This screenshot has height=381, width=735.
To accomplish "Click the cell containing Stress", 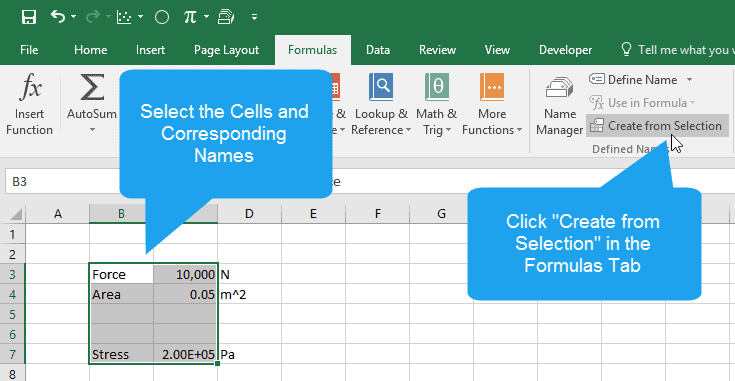I will point(121,354).
